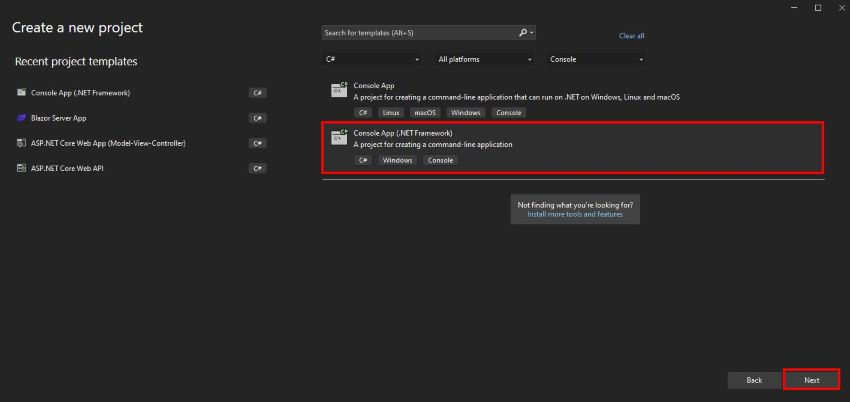
Task: Click the C# tag under cross-platform Console App
Action: click(363, 113)
